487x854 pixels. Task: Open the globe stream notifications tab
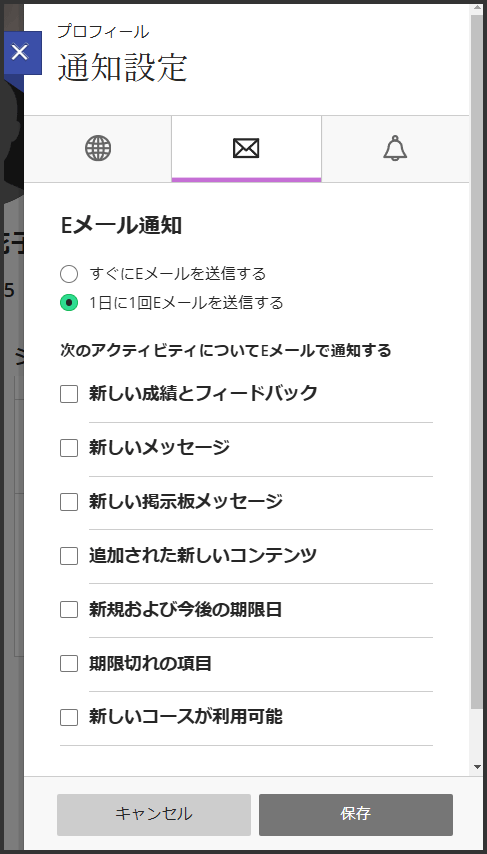(98, 149)
